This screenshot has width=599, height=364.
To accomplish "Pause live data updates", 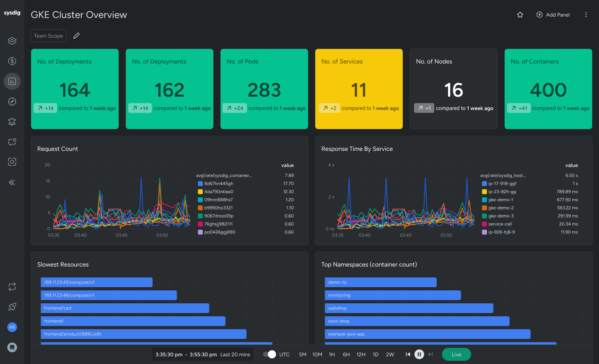I will (x=419, y=354).
